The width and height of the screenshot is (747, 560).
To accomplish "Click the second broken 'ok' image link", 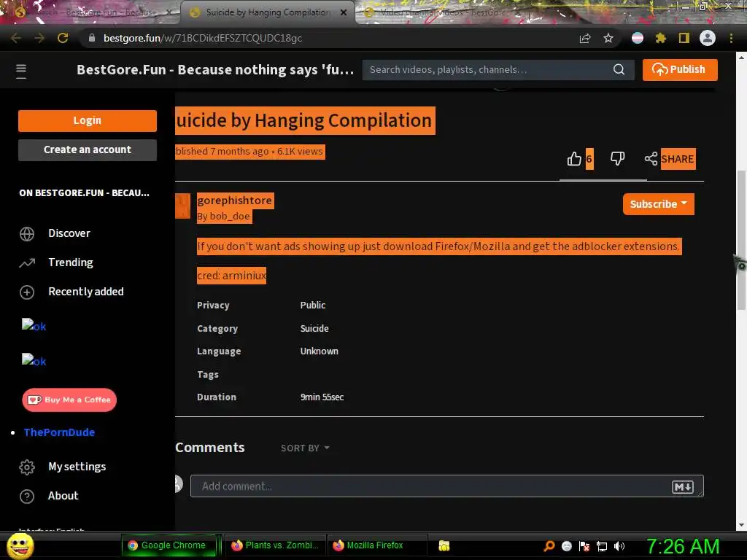I will click(x=34, y=361).
